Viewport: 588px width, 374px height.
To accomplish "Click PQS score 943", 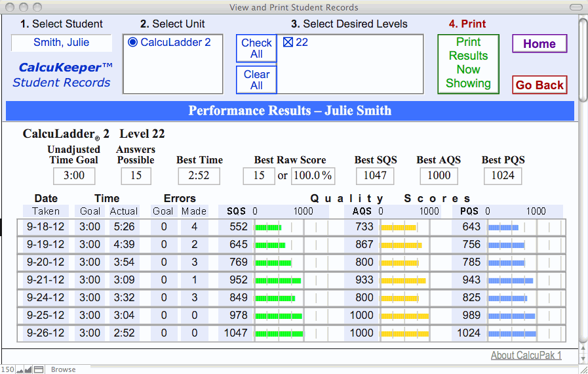I will pos(471,280).
